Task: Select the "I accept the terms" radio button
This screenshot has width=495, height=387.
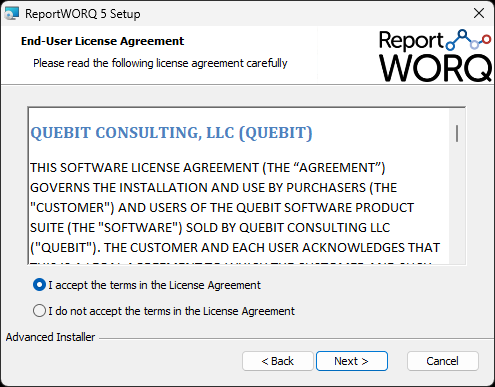Action: (x=39, y=285)
